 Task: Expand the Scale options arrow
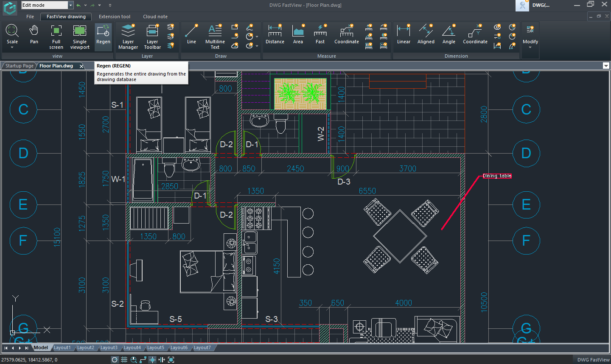click(12, 48)
